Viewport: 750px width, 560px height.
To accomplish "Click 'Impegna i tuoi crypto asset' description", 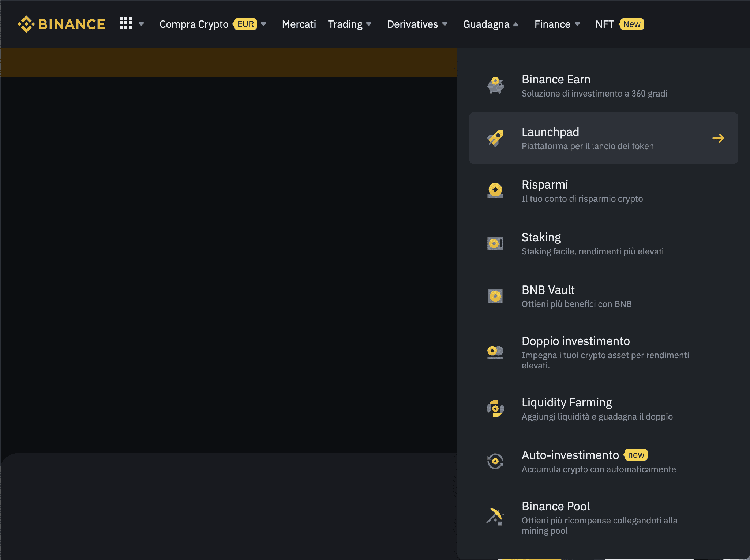I will click(x=605, y=360).
